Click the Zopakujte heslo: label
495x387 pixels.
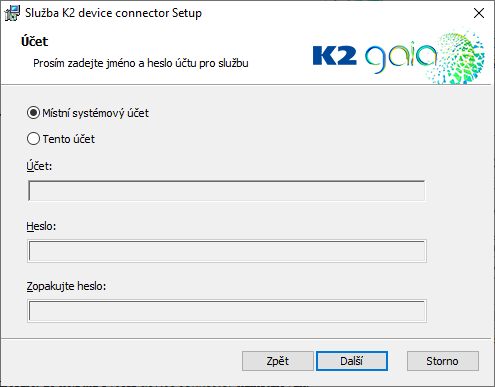(66, 286)
